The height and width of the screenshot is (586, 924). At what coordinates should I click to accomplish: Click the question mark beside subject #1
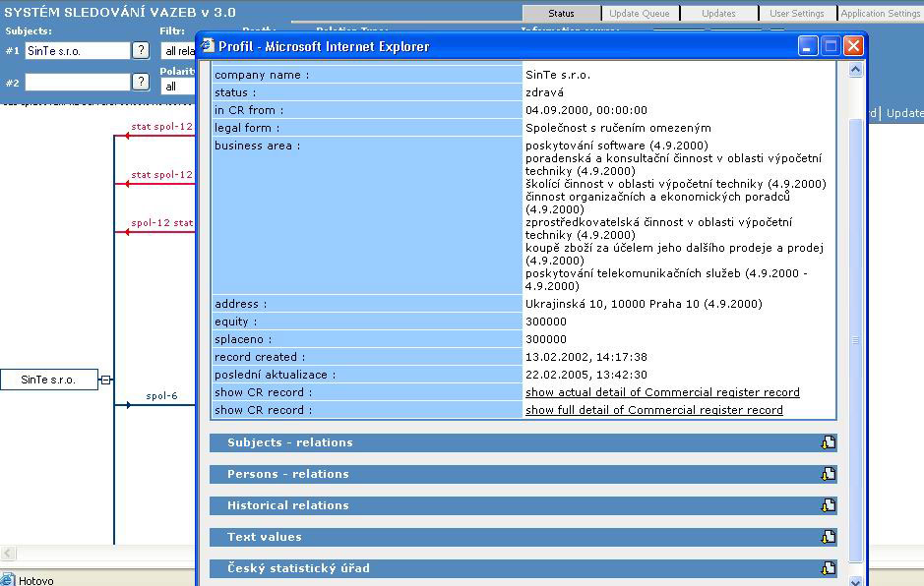pyautogui.click(x=141, y=51)
